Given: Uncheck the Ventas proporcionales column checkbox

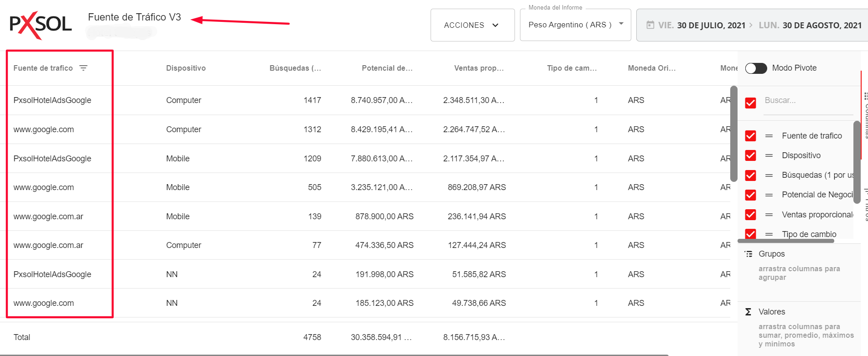Looking at the screenshot, I should (750, 215).
